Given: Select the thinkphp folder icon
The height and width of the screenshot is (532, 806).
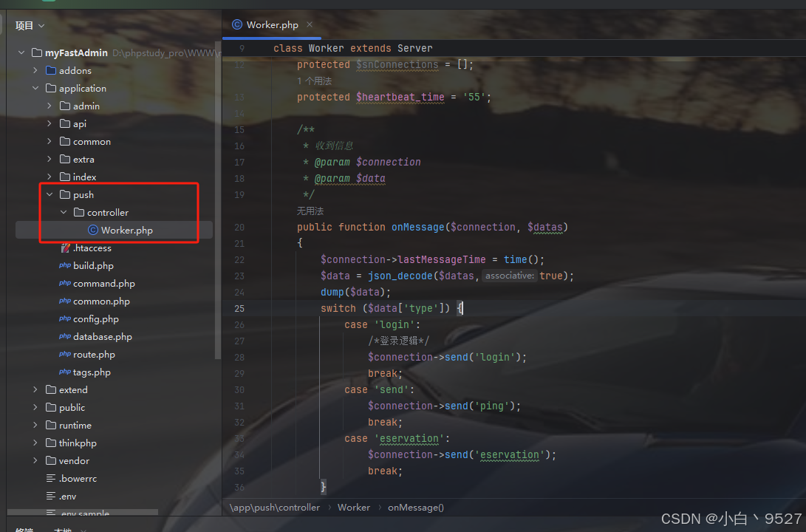Looking at the screenshot, I should click(x=51, y=443).
